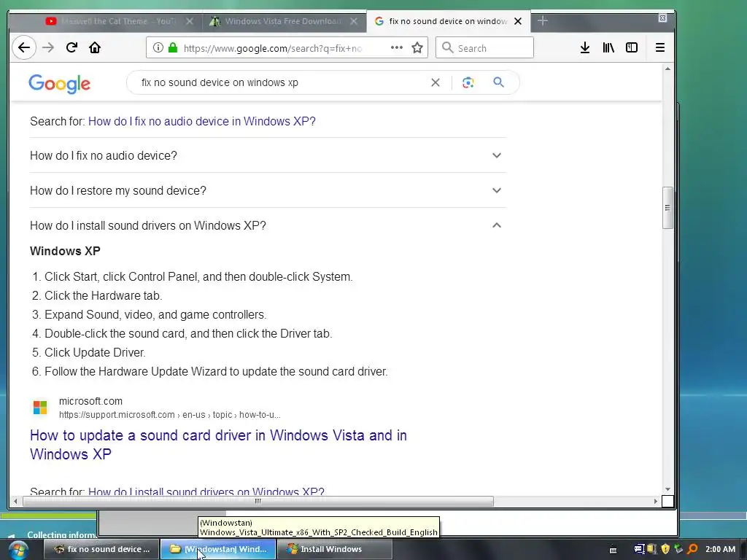Show site information via the info icon
Viewport: 747px width, 560px height.
(158, 47)
